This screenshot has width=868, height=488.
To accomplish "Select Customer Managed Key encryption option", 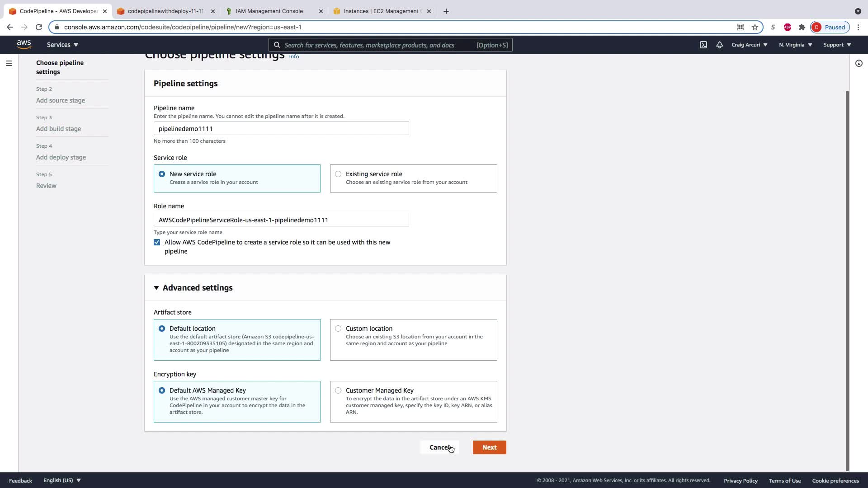I will click(x=338, y=390).
